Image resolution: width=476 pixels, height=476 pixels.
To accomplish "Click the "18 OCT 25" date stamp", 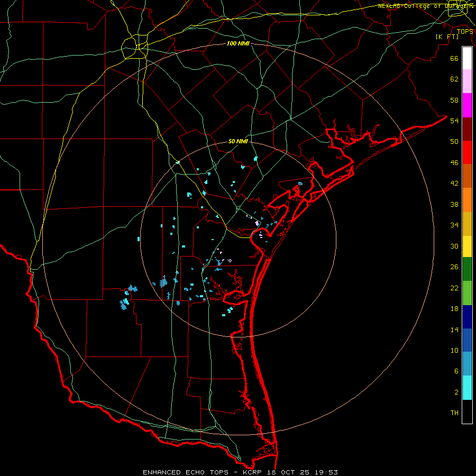I will point(288,472).
